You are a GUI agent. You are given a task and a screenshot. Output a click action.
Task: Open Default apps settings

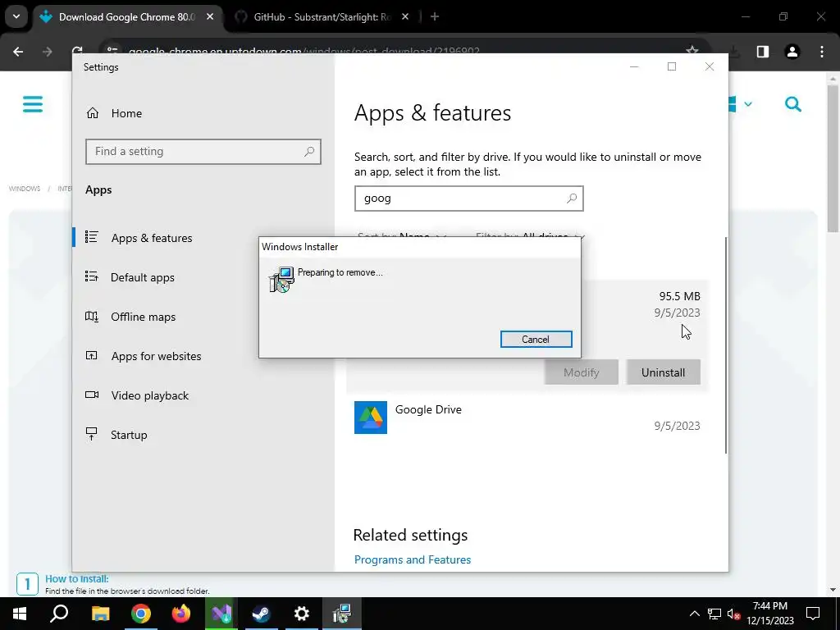pos(143,277)
